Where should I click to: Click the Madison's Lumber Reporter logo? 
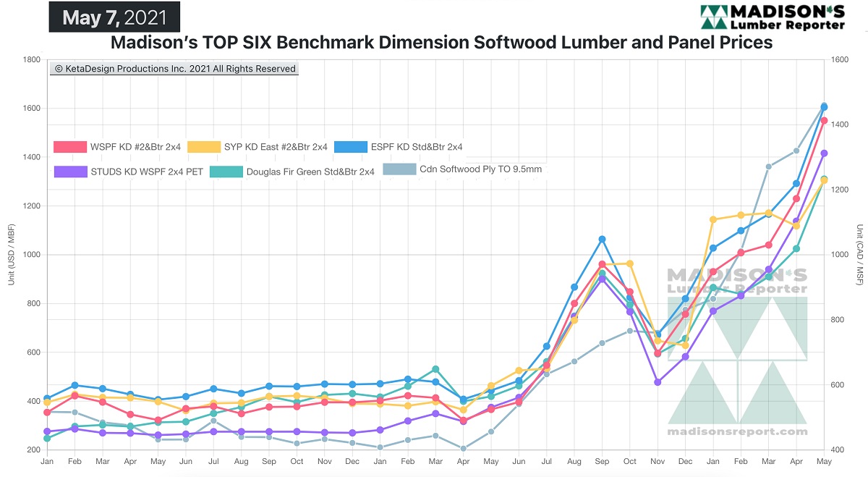[773, 17]
